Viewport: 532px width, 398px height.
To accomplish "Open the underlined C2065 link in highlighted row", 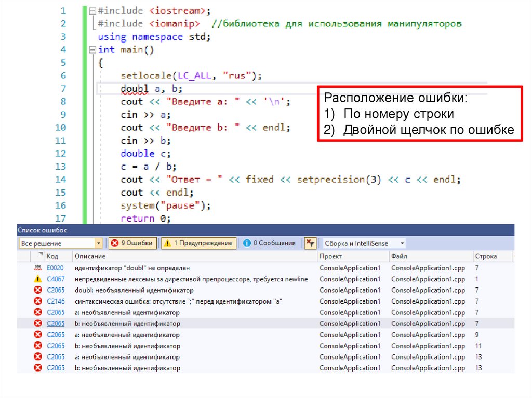I will coord(56,323).
